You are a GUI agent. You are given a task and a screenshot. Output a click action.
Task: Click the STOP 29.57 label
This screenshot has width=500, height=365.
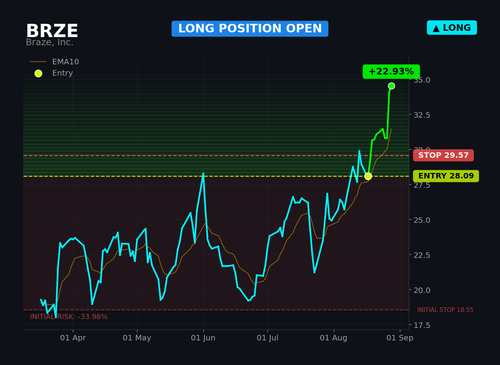point(443,155)
